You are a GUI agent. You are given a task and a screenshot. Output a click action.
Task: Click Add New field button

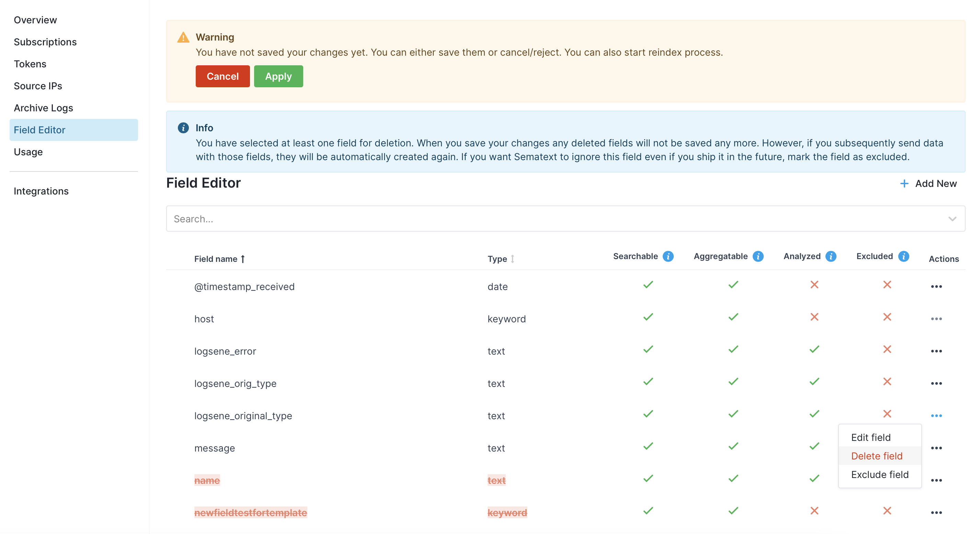tap(928, 183)
